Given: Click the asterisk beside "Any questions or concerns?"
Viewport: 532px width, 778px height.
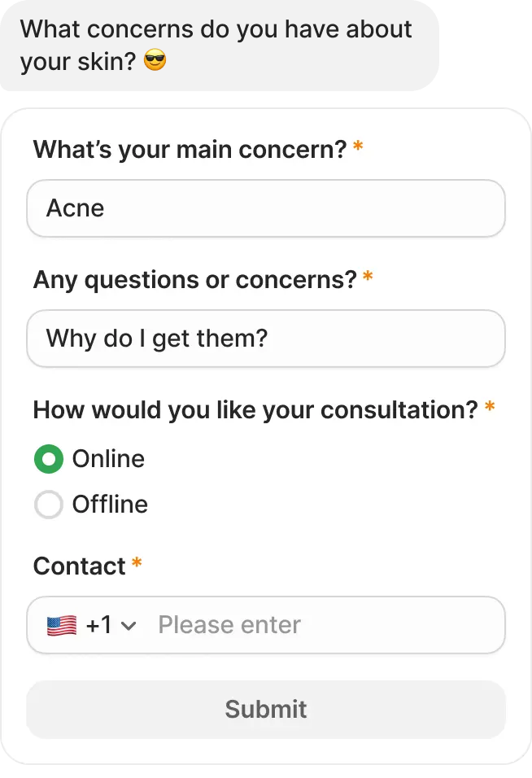Looking at the screenshot, I should (368, 278).
